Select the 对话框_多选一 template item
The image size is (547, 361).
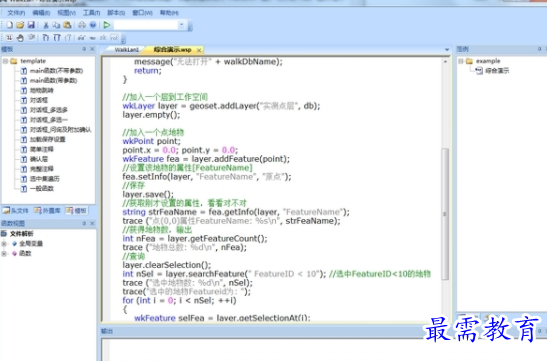click(x=48, y=120)
